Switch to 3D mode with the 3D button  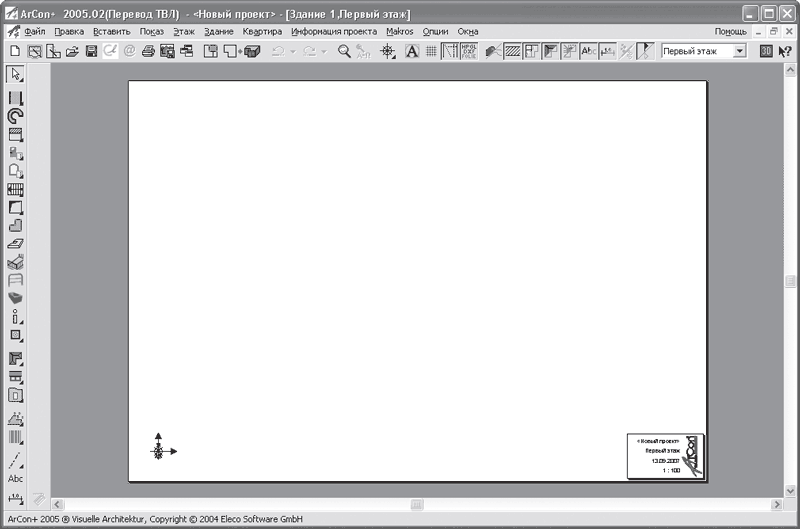click(766, 51)
